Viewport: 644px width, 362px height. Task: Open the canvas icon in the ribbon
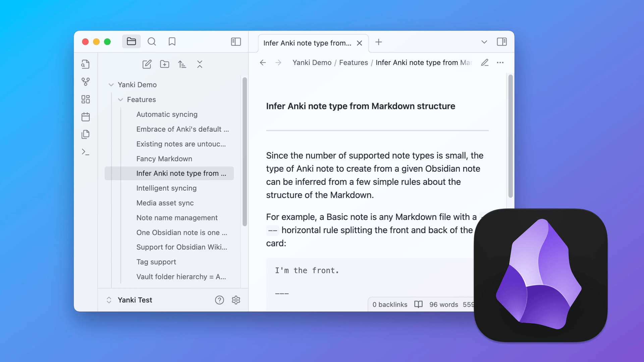tap(86, 99)
